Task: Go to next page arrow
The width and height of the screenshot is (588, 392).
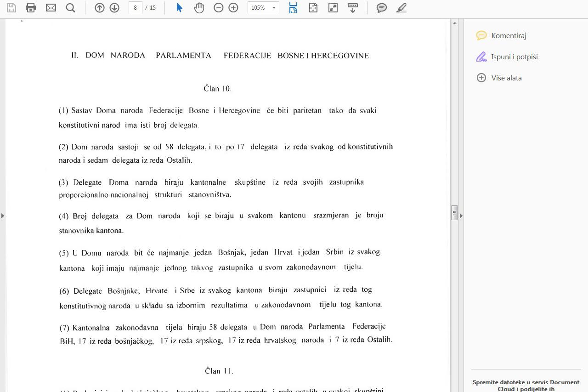Action: 114,8
